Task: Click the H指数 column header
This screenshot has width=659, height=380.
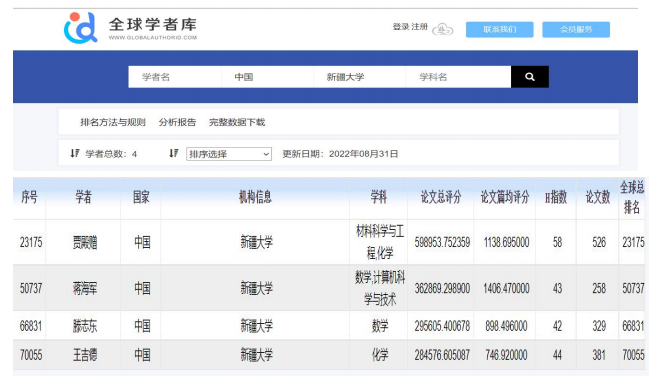Action: (x=556, y=197)
